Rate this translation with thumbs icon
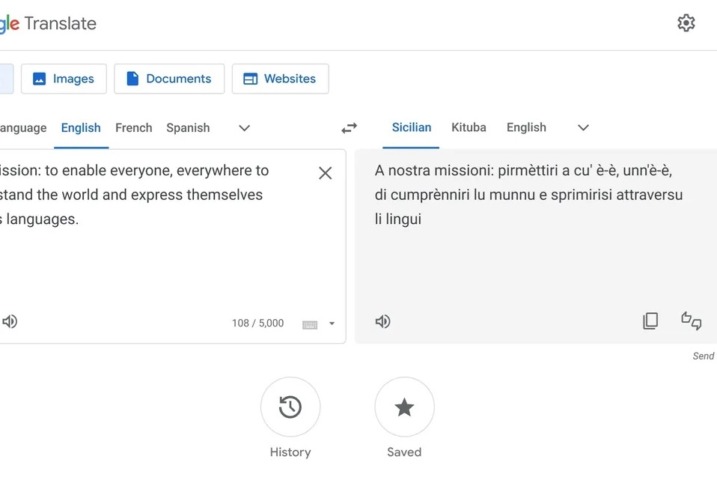Screen dimensions: 717x477 (x=691, y=321)
